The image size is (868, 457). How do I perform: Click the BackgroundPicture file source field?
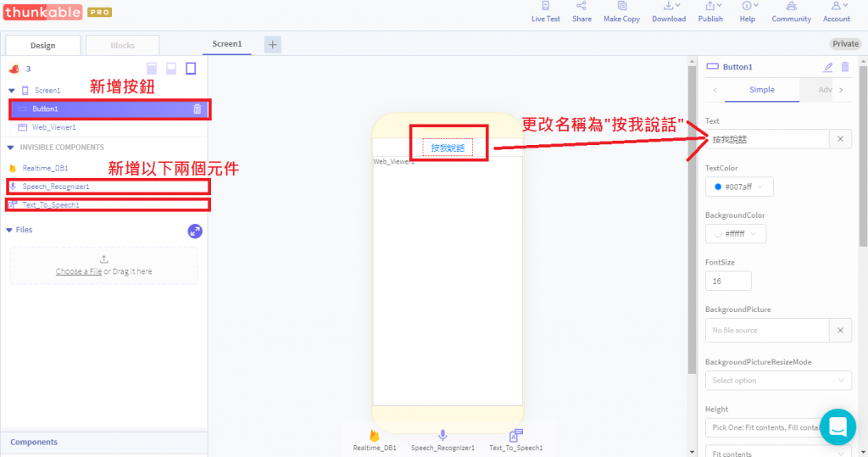(767, 330)
